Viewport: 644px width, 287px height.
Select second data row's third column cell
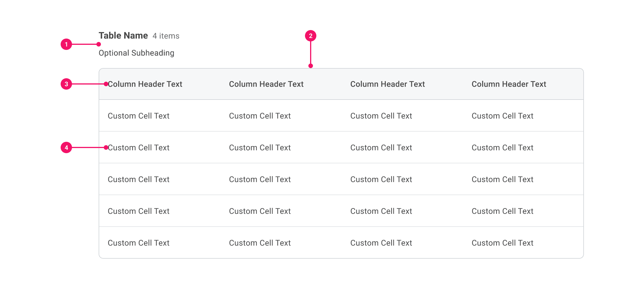[x=381, y=148]
